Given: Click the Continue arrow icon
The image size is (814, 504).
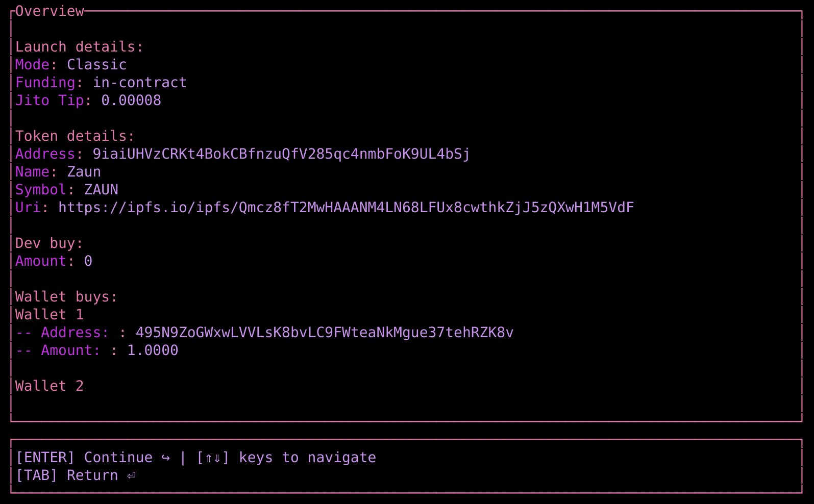Looking at the screenshot, I should pyautogui.click(x=165, y=458).
